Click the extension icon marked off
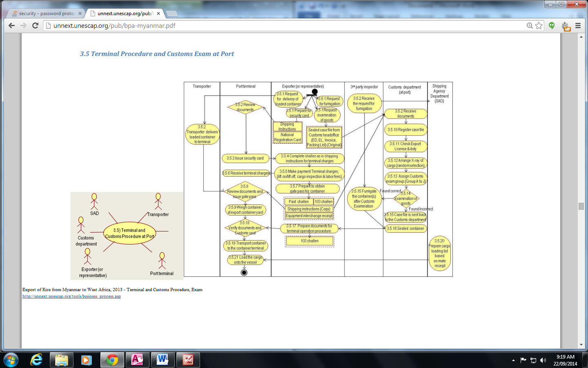Screen dimensions: 588x368 point(566,26)
